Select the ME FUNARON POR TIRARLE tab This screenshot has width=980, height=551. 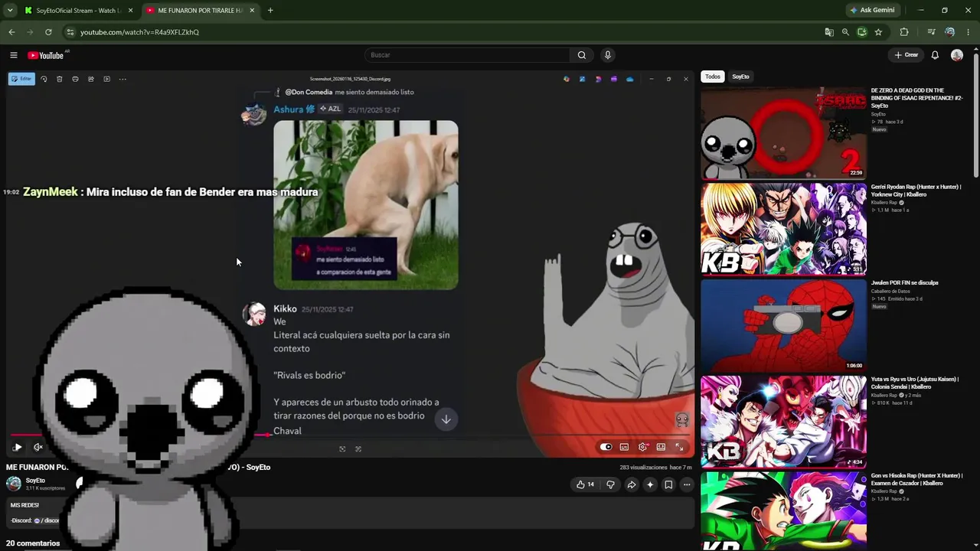(201, 11)
